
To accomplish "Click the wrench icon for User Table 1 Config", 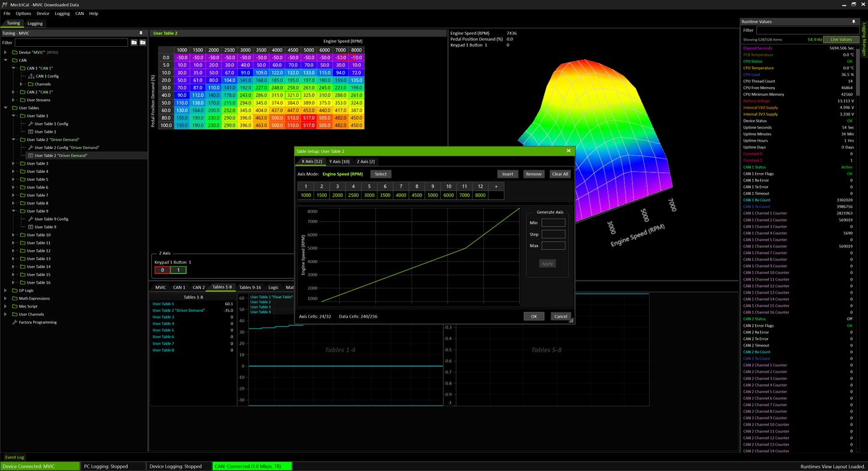I will tap(31, 124).
